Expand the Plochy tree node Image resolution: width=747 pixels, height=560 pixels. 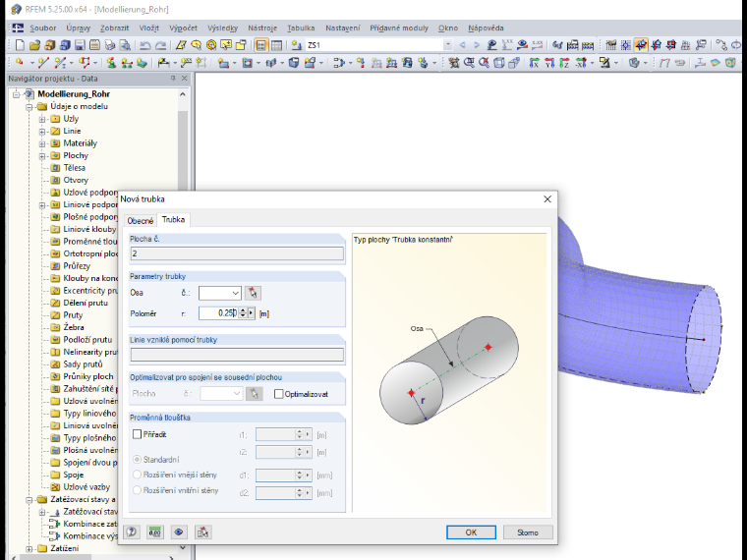[x=42, y=156]
